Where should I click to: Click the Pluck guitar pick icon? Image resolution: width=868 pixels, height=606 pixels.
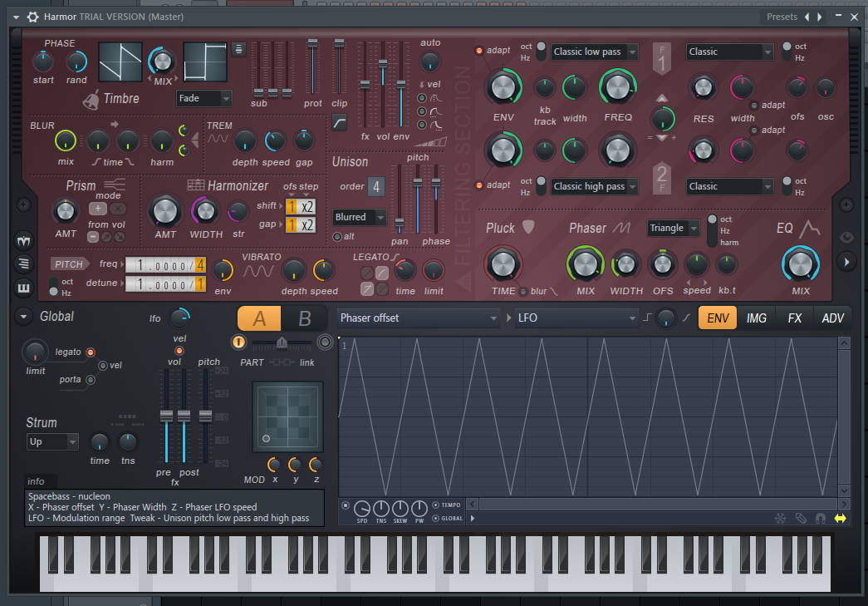(x=528, y=227)
